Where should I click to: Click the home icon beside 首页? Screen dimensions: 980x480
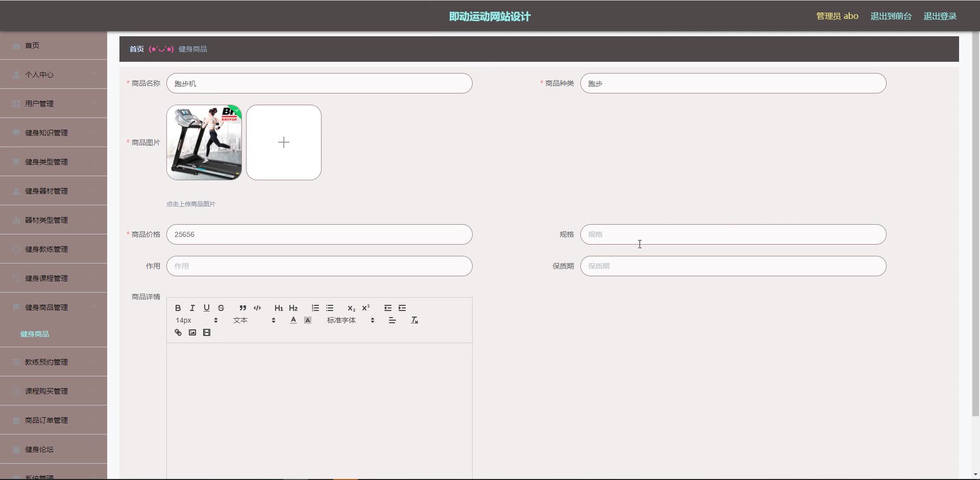pos(16,45)
